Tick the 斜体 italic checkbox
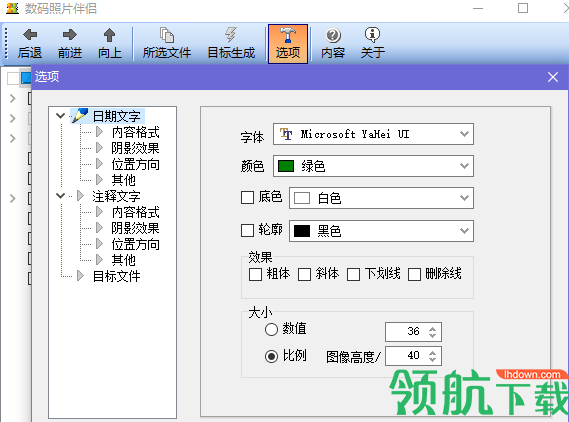Viewport: 569px width, 422px height. [304, 274]
